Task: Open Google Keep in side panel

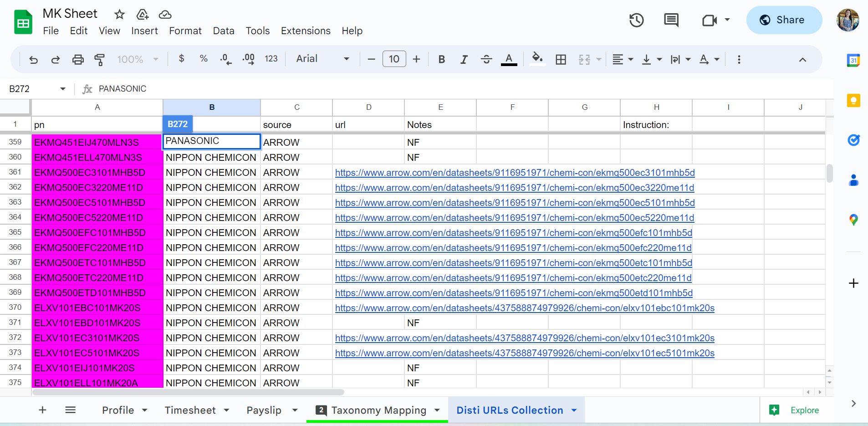Action: [853, 100]
